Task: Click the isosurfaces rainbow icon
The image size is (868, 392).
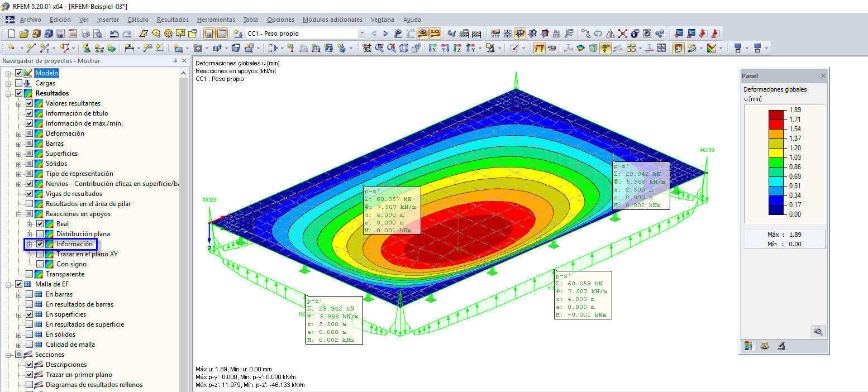Action: [581, 49]
